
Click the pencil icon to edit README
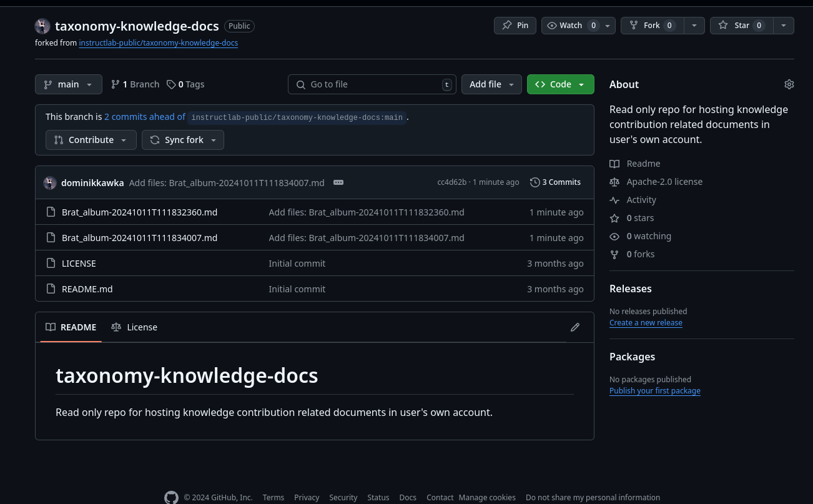tap(575, 327)
